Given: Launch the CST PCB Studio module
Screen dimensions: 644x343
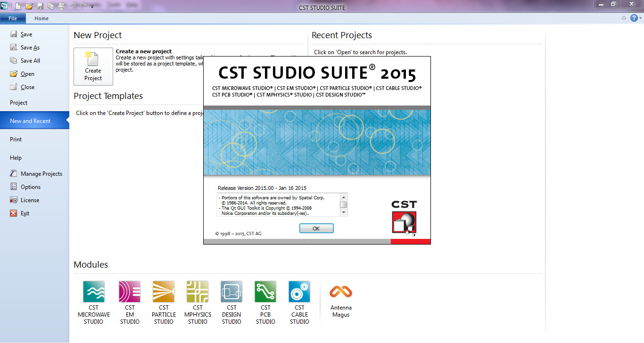Looking at the screenshot, I should tap(265, 302).
